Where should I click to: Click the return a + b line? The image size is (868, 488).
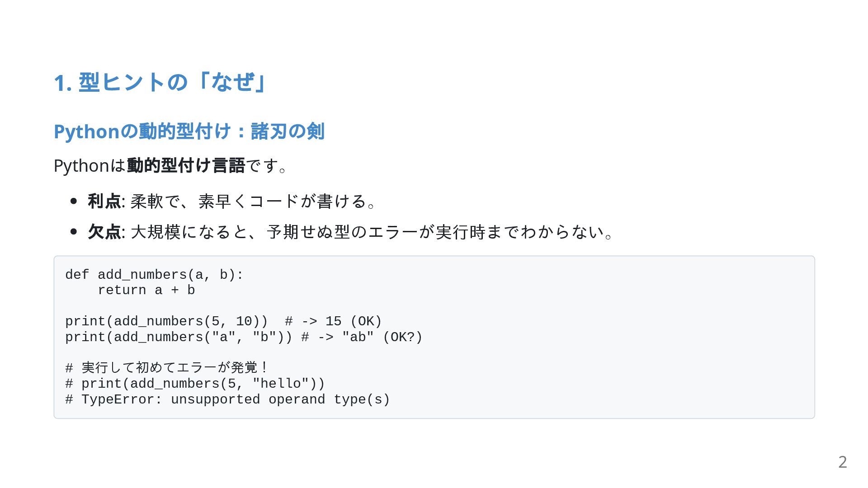pos(146,290)
